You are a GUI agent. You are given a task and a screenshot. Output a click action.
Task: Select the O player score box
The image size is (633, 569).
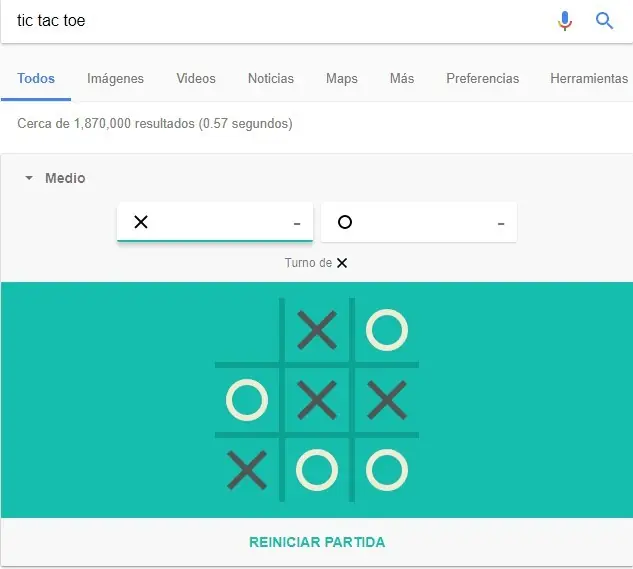[419, 222]
